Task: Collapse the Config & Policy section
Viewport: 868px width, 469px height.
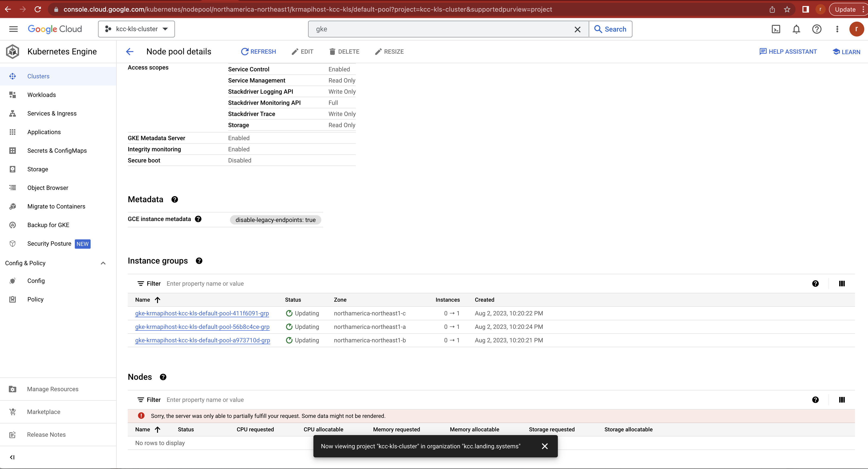Action: 103,263
